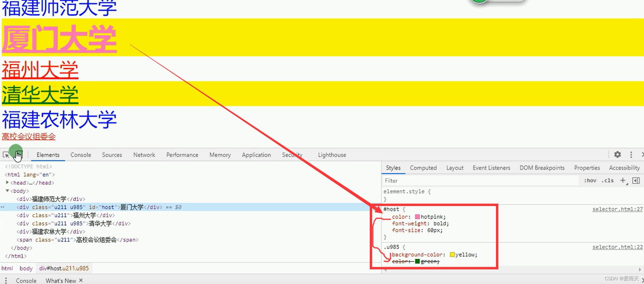Image resolution: width=644 pixels, height=284 pixels.
Task: Add new style rule plus icon
Action: click(623, 180)
